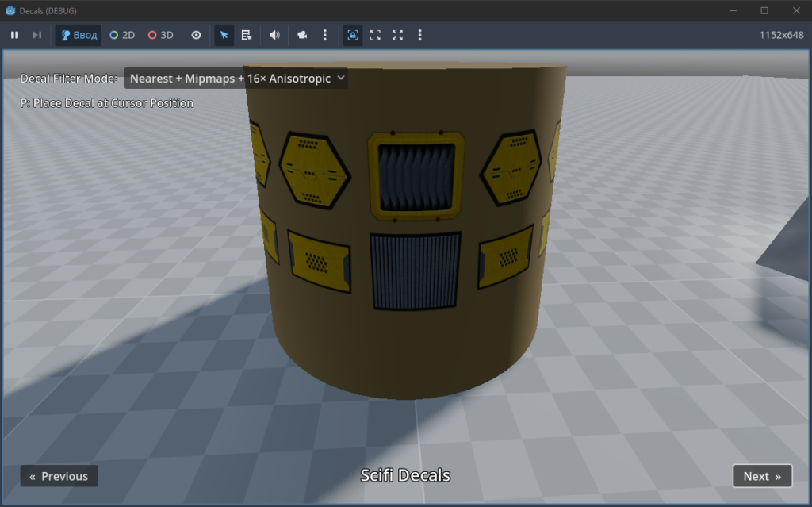
Task: Enable 3D node selection mode
Action: (x=160, y=35)
